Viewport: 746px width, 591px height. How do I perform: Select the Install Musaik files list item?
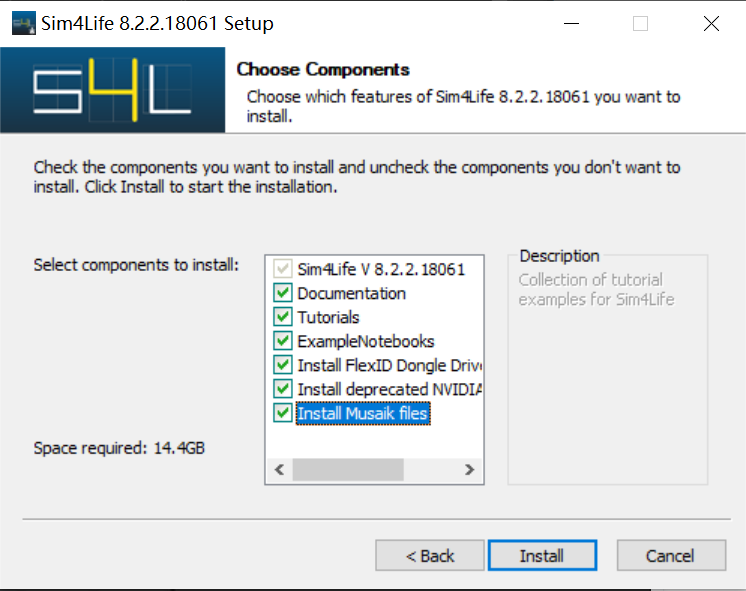pyautogui.click(x=363, y=413)
